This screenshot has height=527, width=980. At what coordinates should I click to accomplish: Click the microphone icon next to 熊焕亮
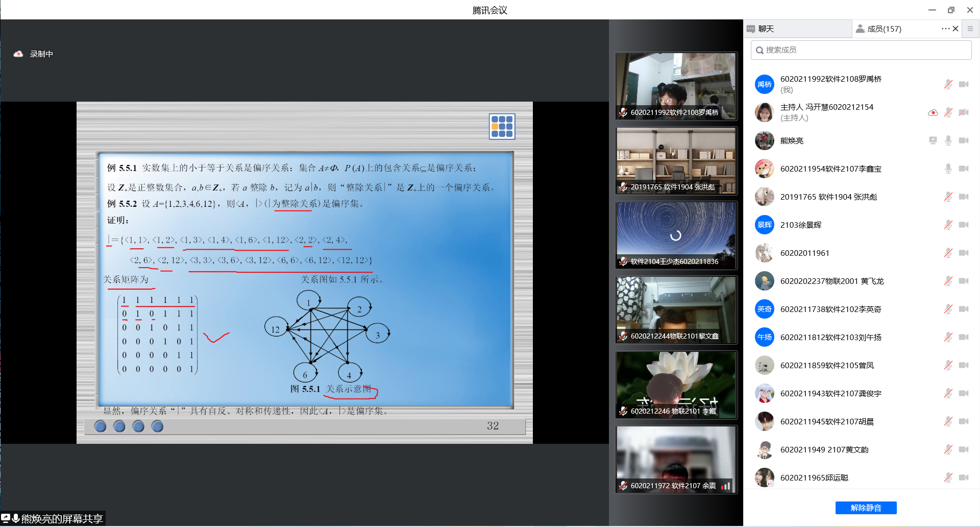click(x=948, y=140)
